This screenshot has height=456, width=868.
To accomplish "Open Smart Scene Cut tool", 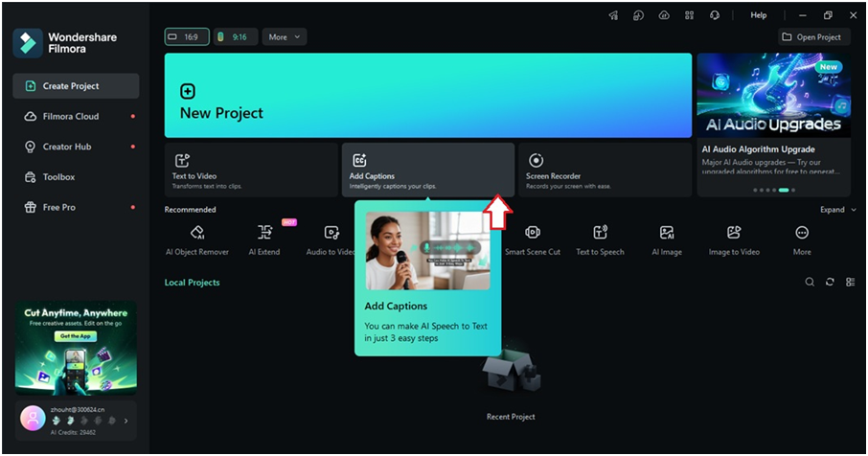I will tap(533, 240).
